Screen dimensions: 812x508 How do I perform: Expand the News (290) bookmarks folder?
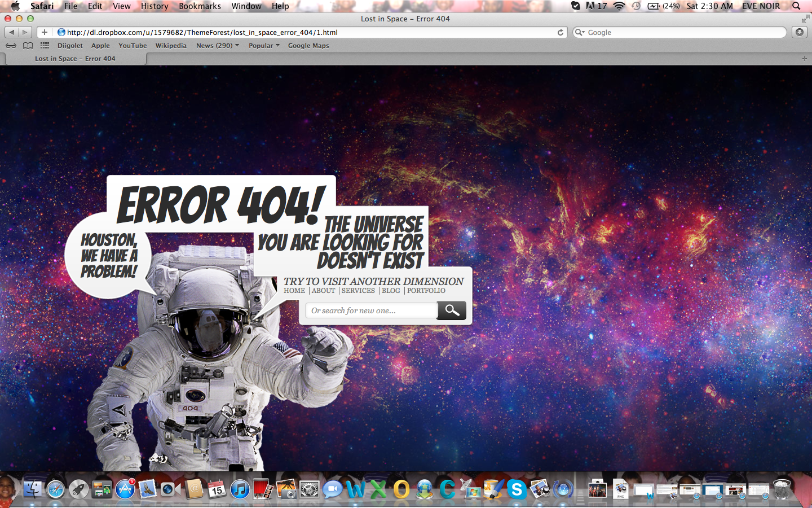tap(217, 46)
